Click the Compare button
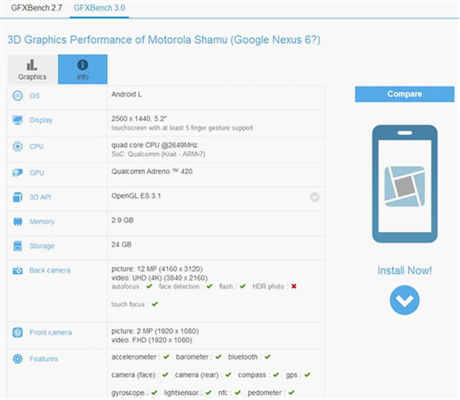 [x=405, y=94]
